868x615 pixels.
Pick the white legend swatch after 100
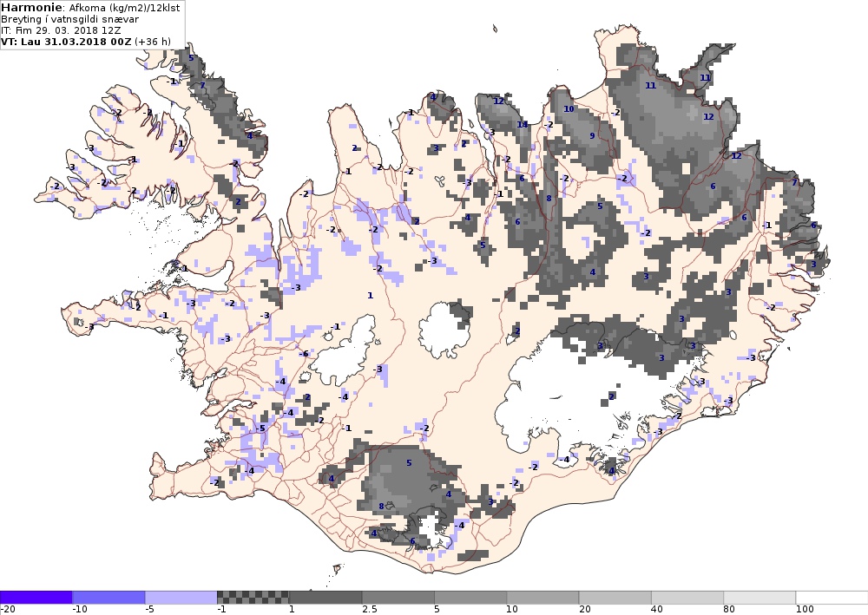coord(832,598)
